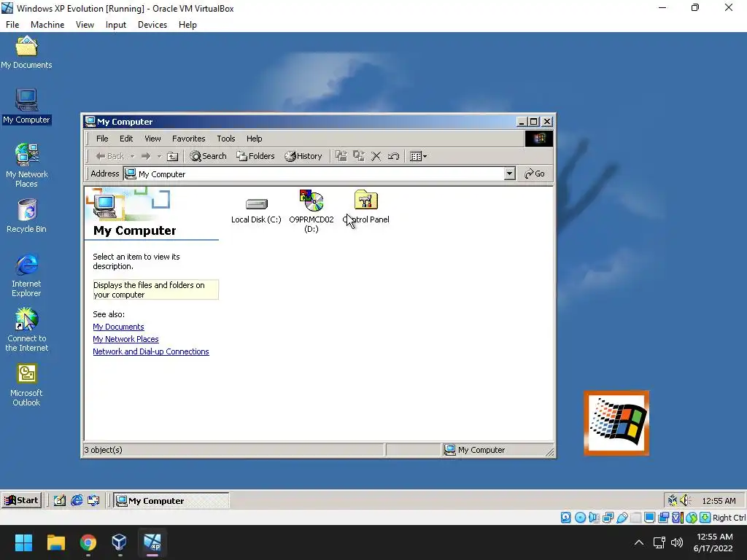Image resolution: width=747 pixels, height=560 pixels.
Task: Click the Delete X toolbar icon
Action: 376,156
